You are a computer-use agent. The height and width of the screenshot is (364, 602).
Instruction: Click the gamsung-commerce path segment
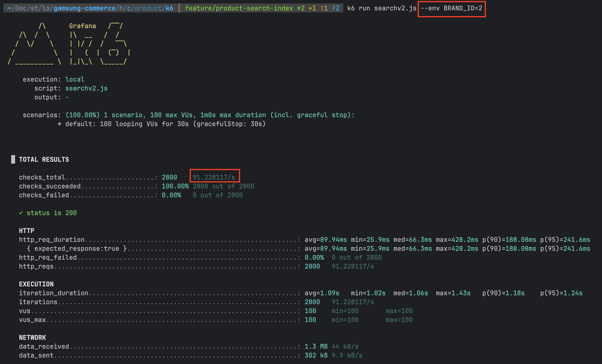pyautogui.click(x=84, y=8)
